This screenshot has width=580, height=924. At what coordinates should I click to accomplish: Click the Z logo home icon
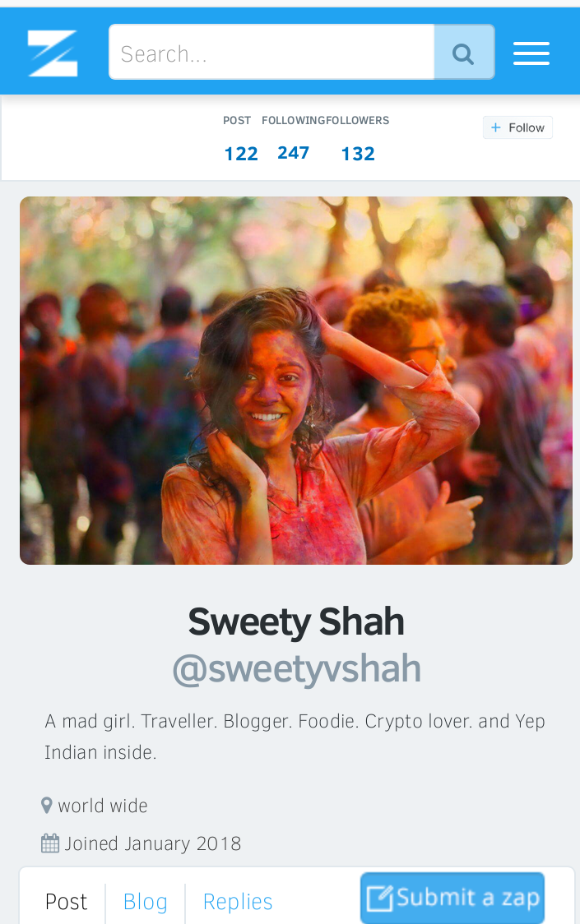53,53
